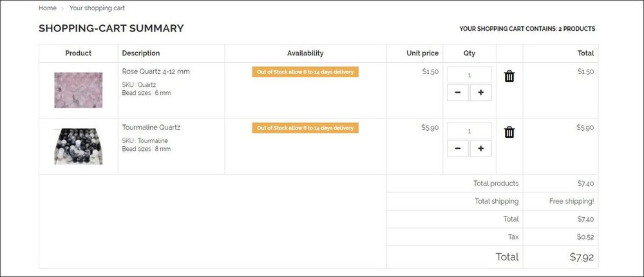Screen dimensions: 644x277
Task: Click the Rose Quartz quantity field
Action: (x=469, y=75)
